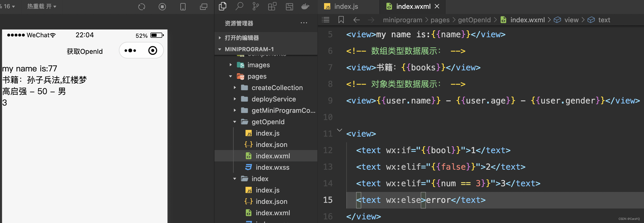Click the {{books}} expression on line 7
The image size is (644, 223).
pos(423,68)
